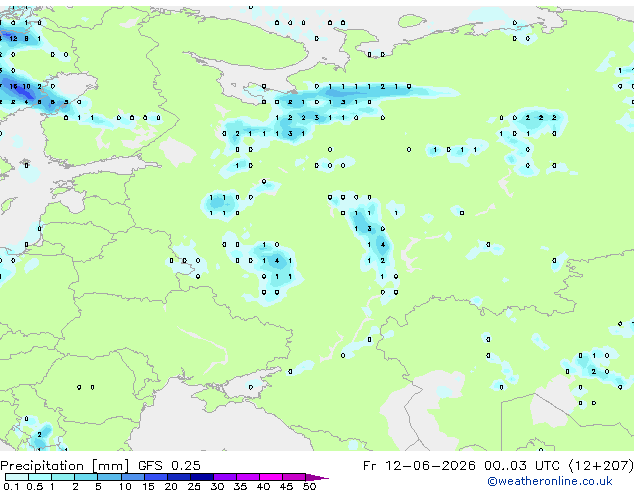
Task: Choose the 40–45 mm magenta legend swatch
Action: click(x=271, y=477)
